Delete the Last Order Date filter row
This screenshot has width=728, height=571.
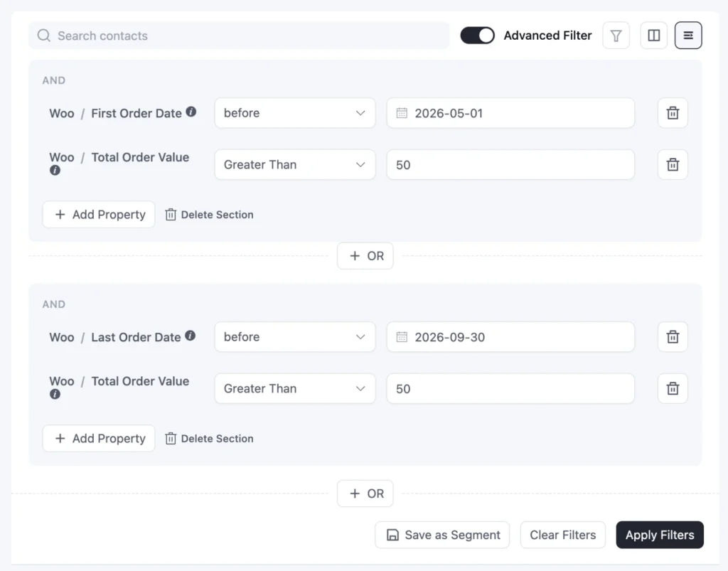tap(673, 336)
